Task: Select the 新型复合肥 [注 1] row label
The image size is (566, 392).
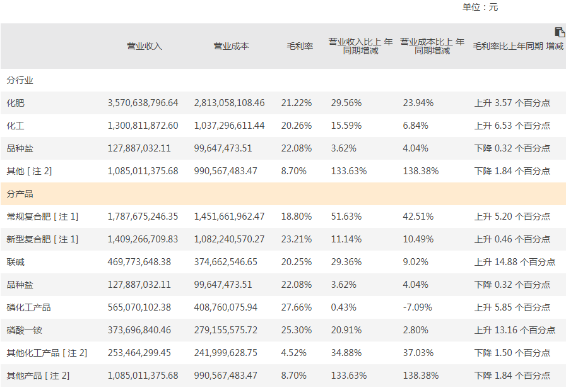Action: pyautogui.click(x=42, y=239)
